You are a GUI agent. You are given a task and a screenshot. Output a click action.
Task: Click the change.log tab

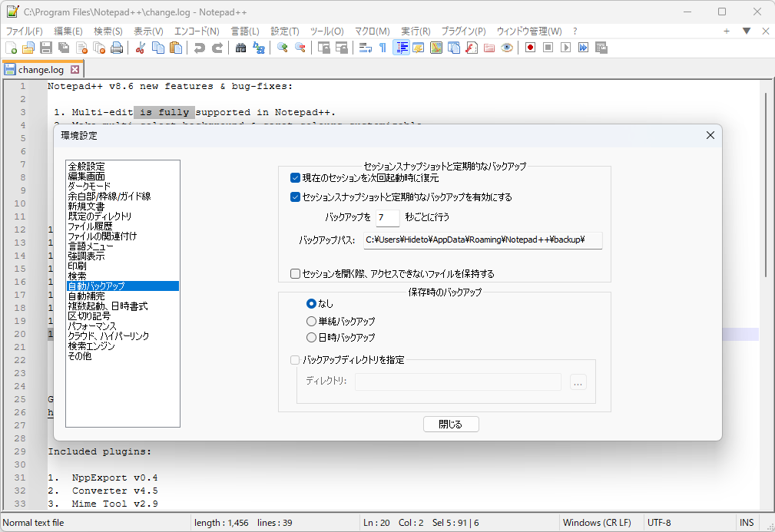[x=38, y=68]
